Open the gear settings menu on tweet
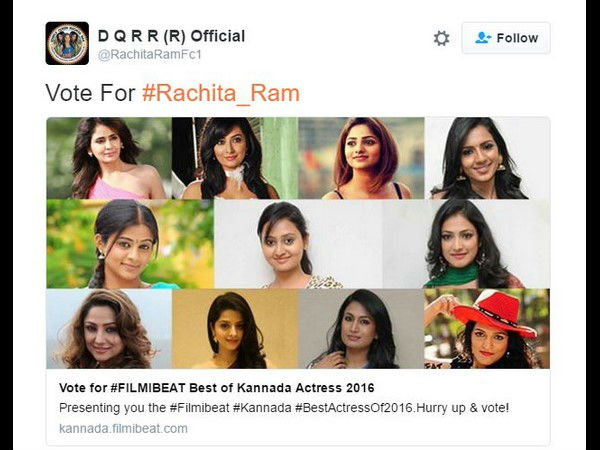The width and height of the screenshot is (600, 450). tap(441, 38)
